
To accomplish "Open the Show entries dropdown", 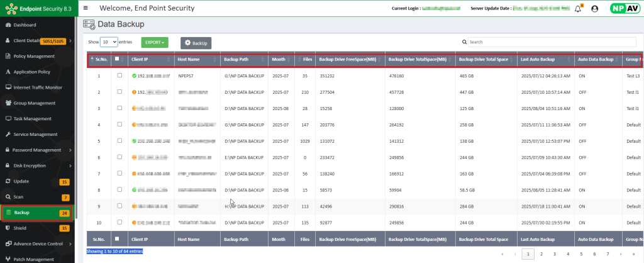I will (109, 42).
